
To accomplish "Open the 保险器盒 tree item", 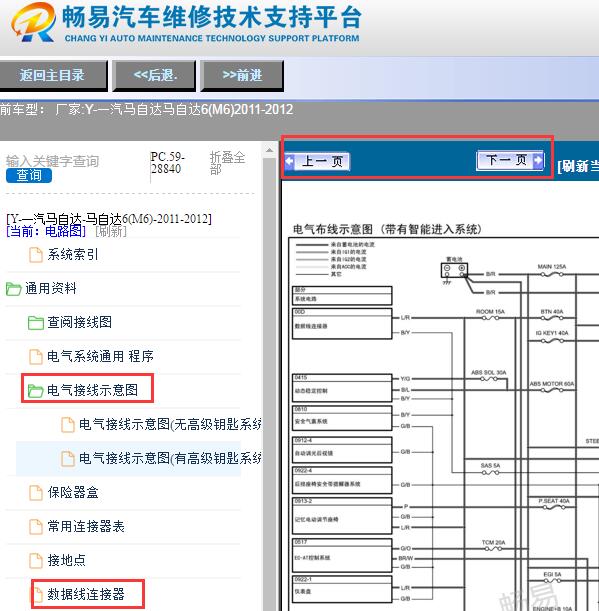I will (x=73, y=493).
